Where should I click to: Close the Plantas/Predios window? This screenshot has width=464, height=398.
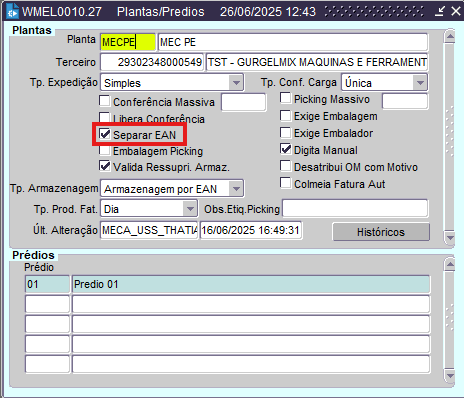point(456,11)
